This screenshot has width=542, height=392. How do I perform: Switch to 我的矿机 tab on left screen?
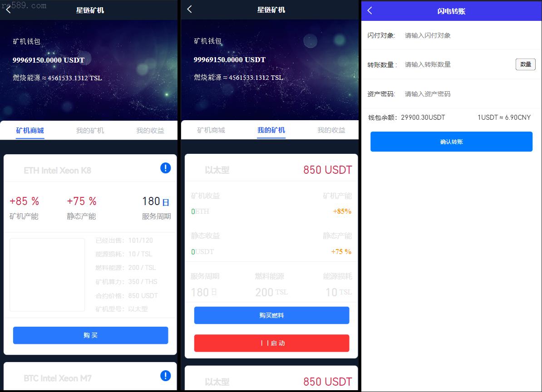tap(90, 131)
